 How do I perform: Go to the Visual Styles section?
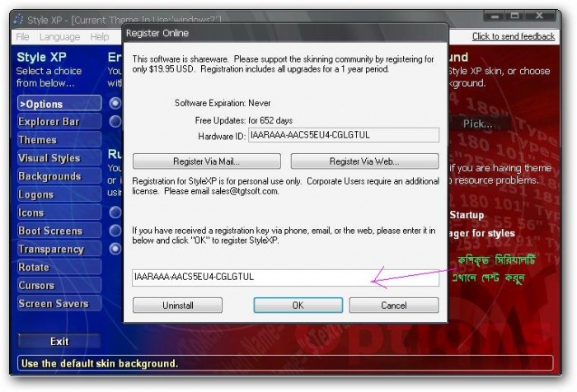pyautogui.click(x=59, y=158)
